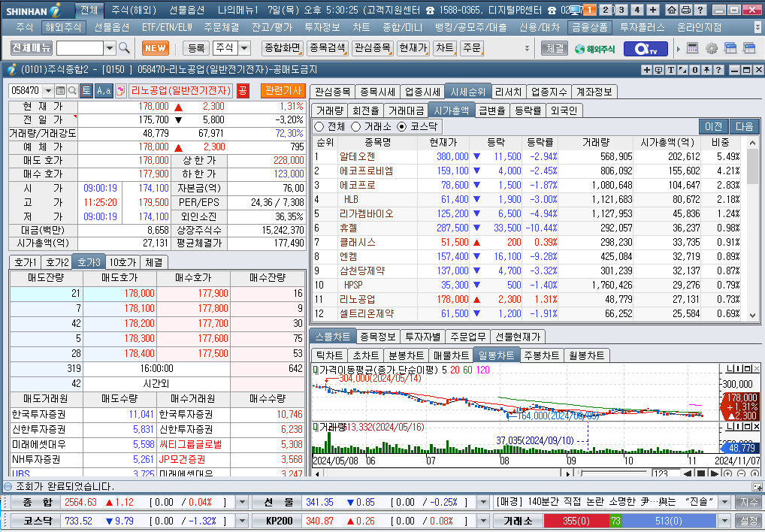Viewport: 765px width, 532px height.
Task: Click the A,a font size icon
Action: pos(104,90)
